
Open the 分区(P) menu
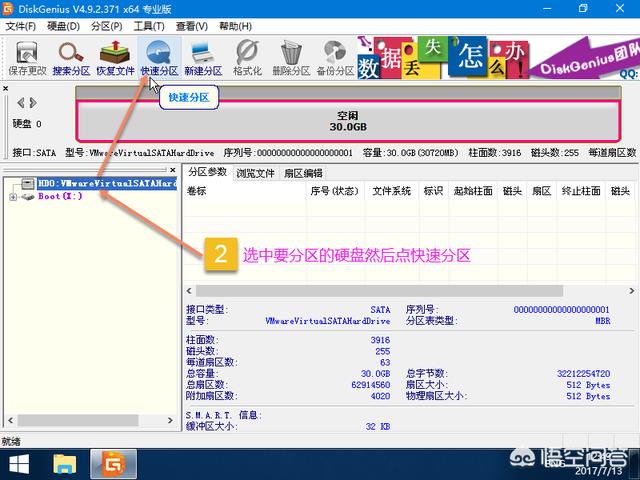tap(107, 27)
